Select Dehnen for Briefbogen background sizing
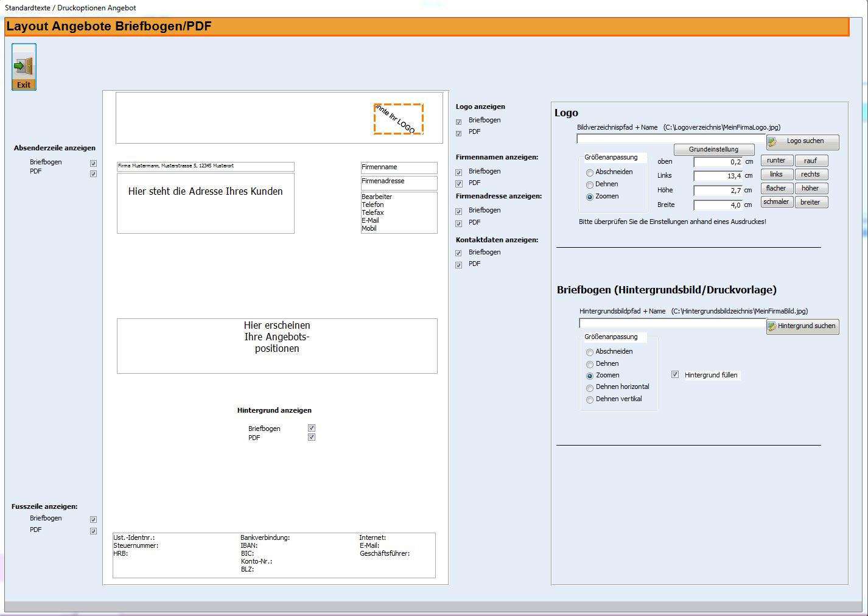Screen dimensions: 868x616 pyautogui.click(x=590, y=365)
